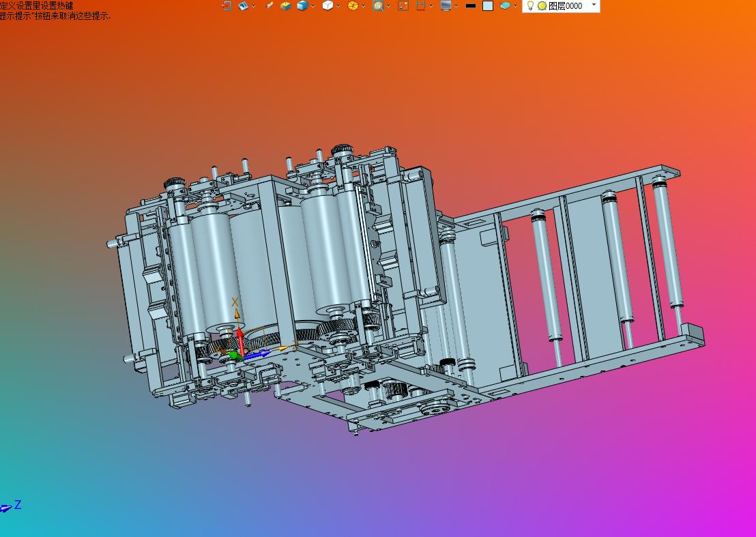Click the light blue face color swatch
Screen dimensions: 756x537
pos(488,5)
